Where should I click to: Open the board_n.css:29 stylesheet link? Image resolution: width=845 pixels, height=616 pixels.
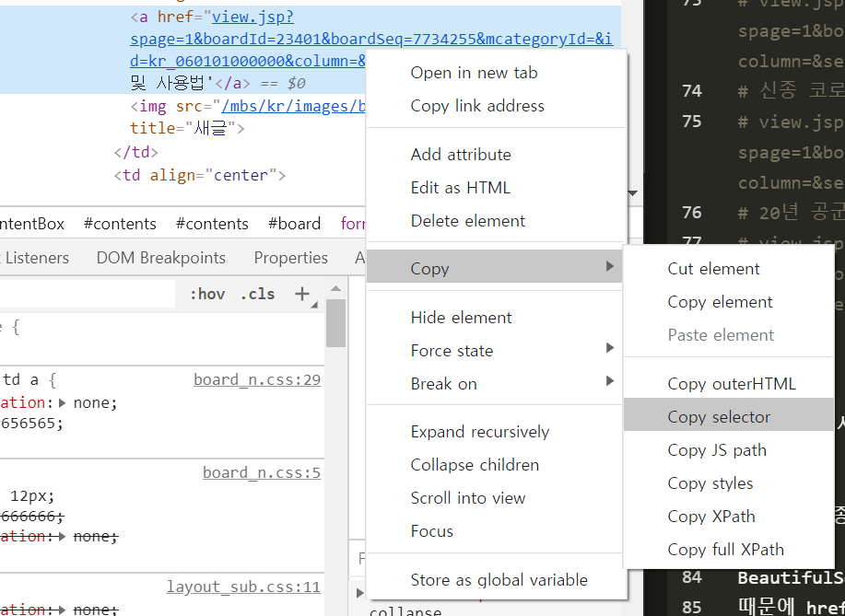click(257, 379)
